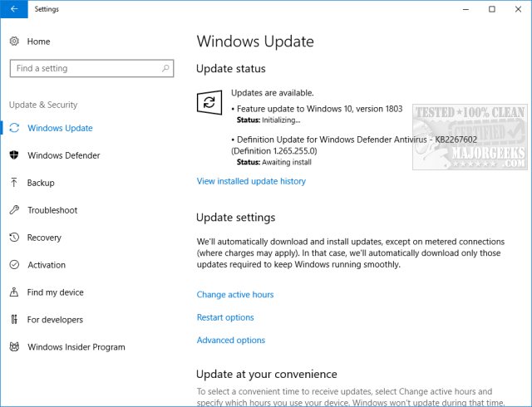
Task: Focus the Find a setting search box
Action: point(91,68)
